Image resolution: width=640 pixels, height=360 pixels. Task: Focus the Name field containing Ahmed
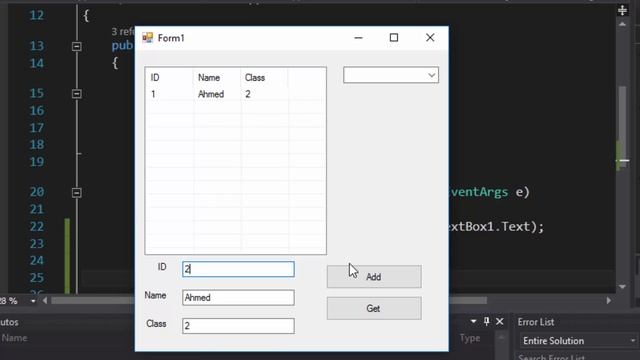click(x=238, y=298)
